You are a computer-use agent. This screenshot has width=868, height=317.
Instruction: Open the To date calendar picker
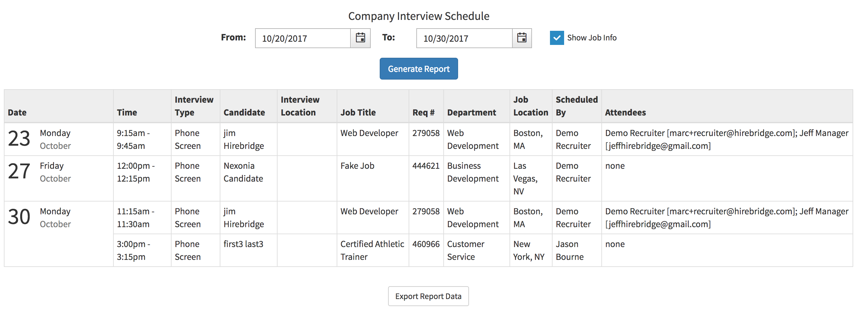coord(522,38)
